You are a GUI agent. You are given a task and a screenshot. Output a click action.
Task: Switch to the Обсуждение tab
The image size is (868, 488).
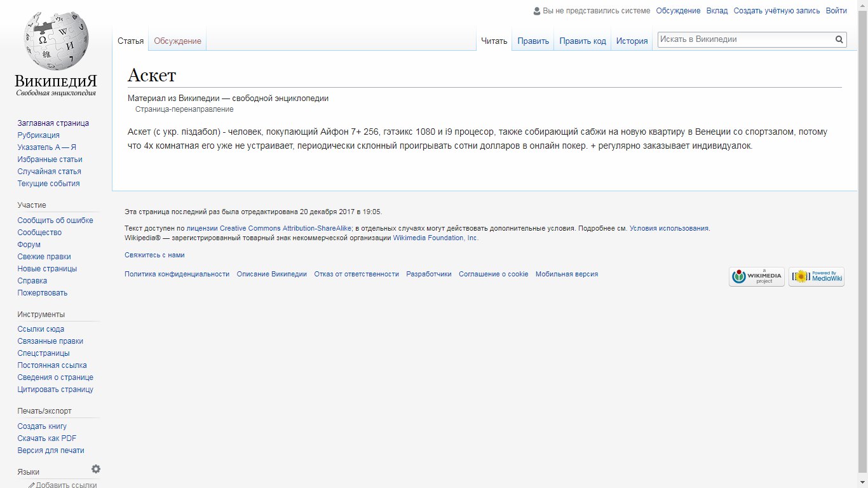(x=177, y=41)
